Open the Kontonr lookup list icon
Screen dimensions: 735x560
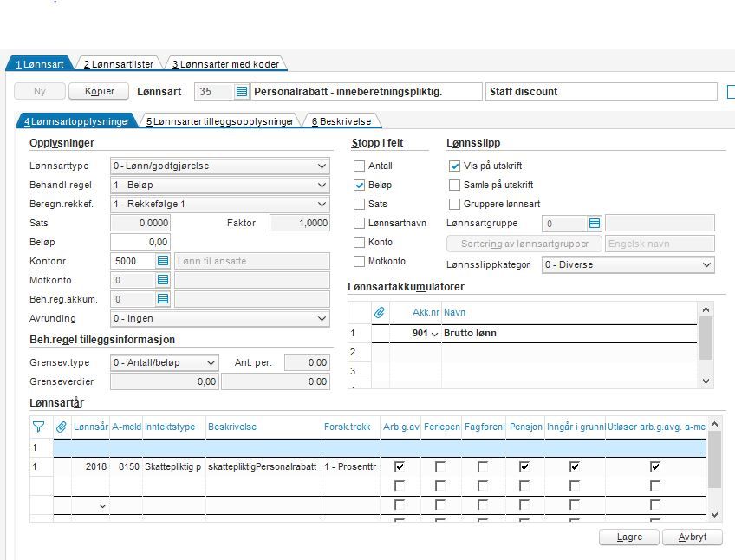point(163,261)
